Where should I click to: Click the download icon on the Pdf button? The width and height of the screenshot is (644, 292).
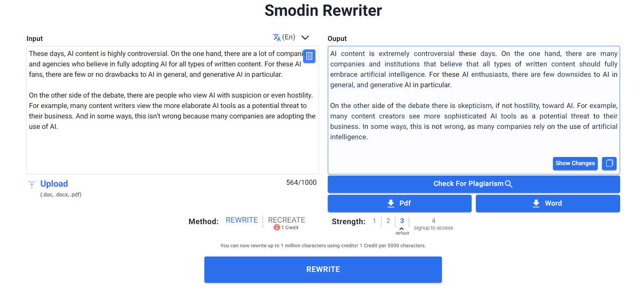point(391,203)
